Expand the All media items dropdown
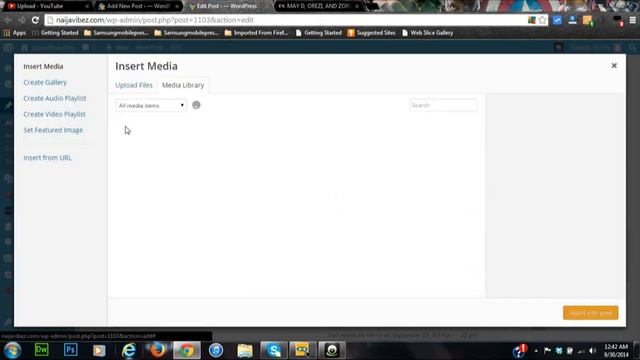The height and width of the screenshot is (360, 640). [x=151, y=105]
